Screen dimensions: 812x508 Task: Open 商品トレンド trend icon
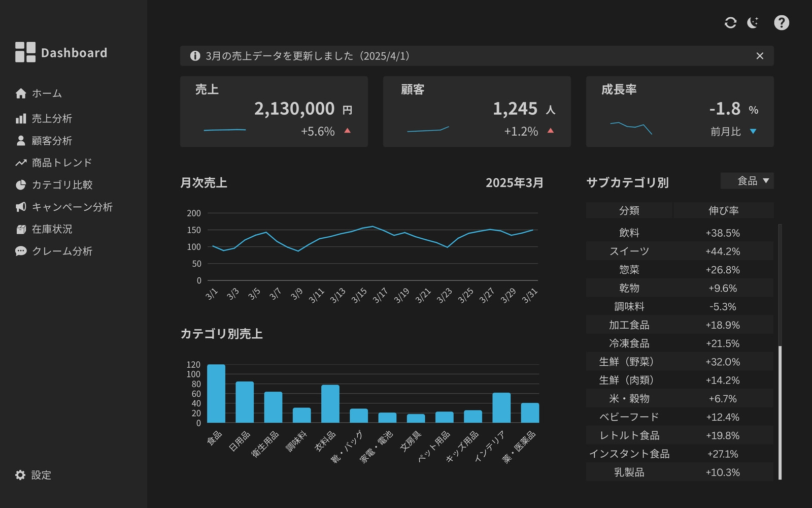click(x=21, y=163)
